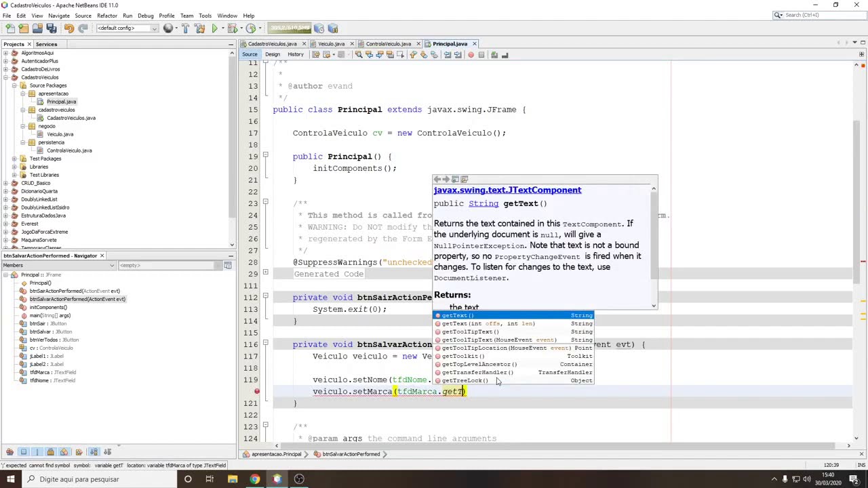Screen dimensions: 868x488
Task: Collapse the apresentacao package node
Action: 22,94
